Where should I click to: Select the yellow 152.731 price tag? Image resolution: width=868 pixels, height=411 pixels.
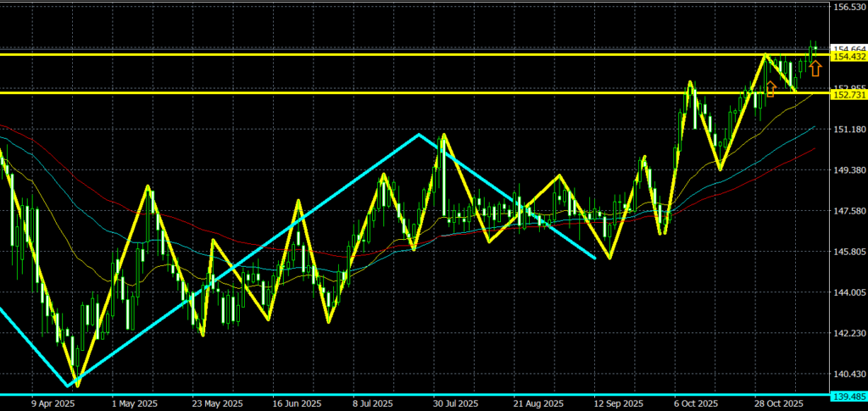click(x=848, y=94)
